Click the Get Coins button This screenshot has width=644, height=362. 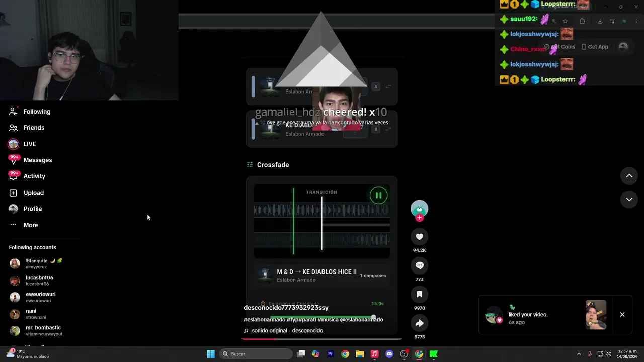[559, 47]
